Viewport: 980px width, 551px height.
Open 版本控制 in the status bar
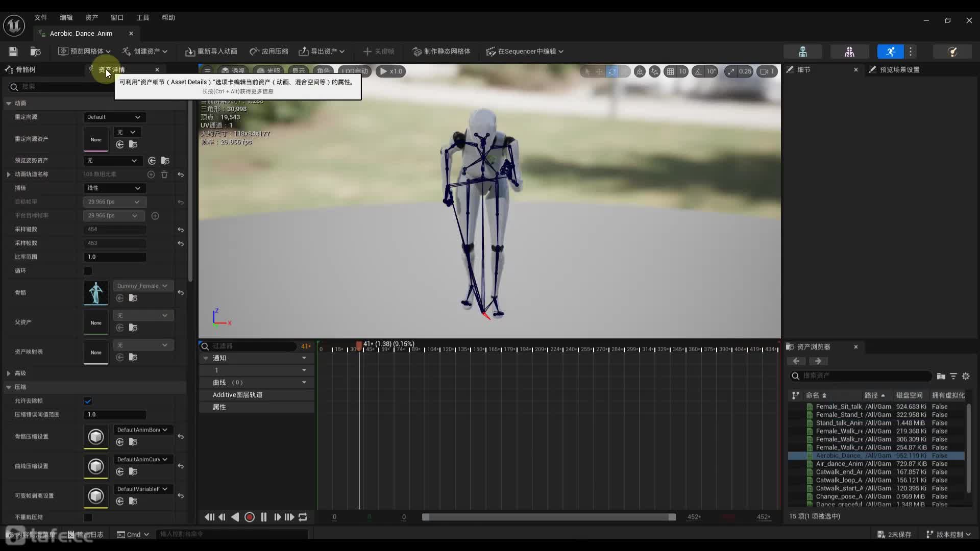pos(949,534)
